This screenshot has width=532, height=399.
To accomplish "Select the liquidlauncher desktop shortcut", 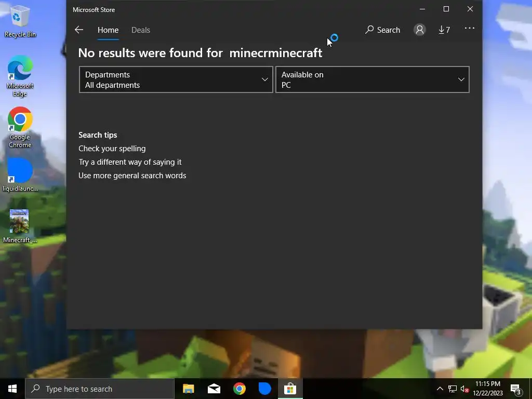I will [x=20, y=175].
